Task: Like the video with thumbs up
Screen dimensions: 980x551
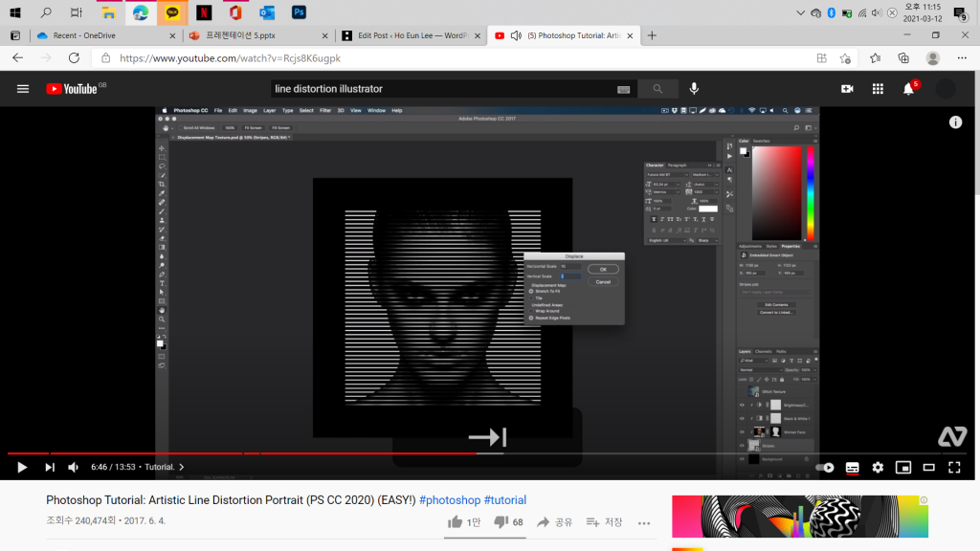Action: (455, 521)
